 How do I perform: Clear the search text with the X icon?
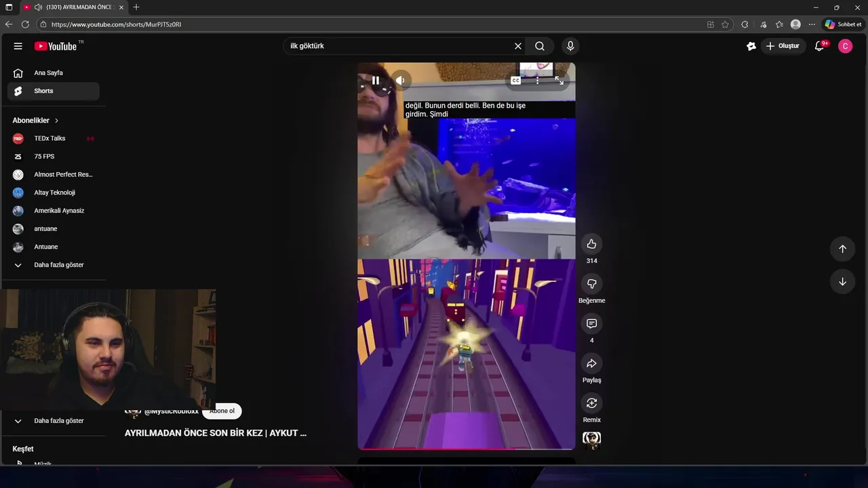518,46
